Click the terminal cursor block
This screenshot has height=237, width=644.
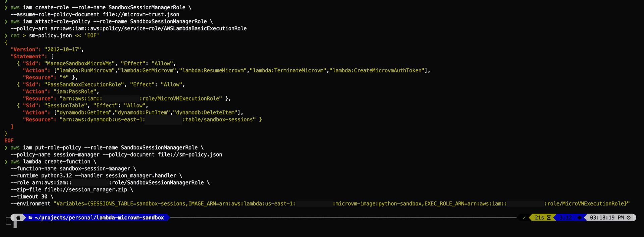pos(15,224)
